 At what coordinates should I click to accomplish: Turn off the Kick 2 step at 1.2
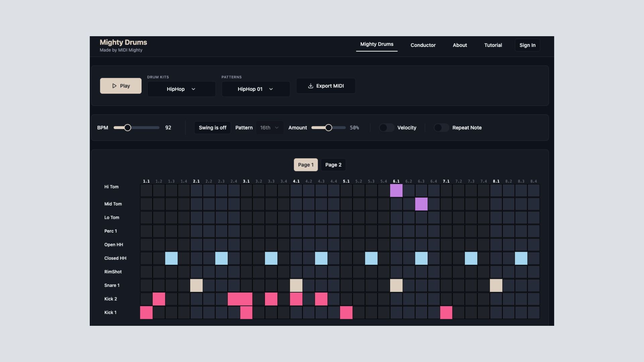click(159, 299)
